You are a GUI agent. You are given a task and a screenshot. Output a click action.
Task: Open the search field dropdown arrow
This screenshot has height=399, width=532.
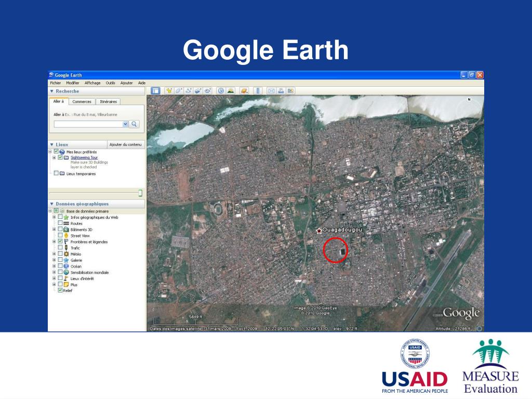click(125, 124)
